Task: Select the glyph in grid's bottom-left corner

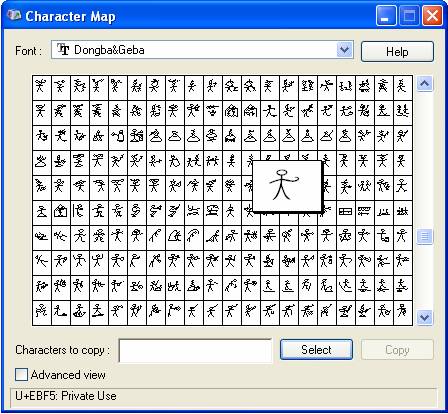Action: click(x=42, y=312)
